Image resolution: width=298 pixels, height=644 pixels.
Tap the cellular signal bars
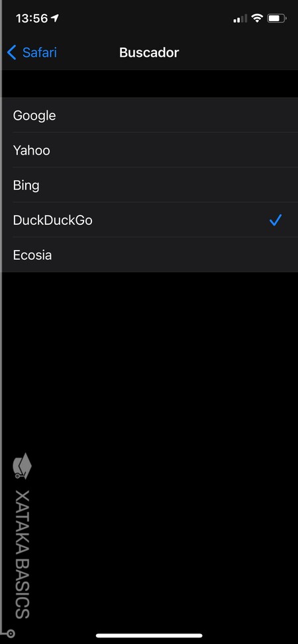[240, 19]
